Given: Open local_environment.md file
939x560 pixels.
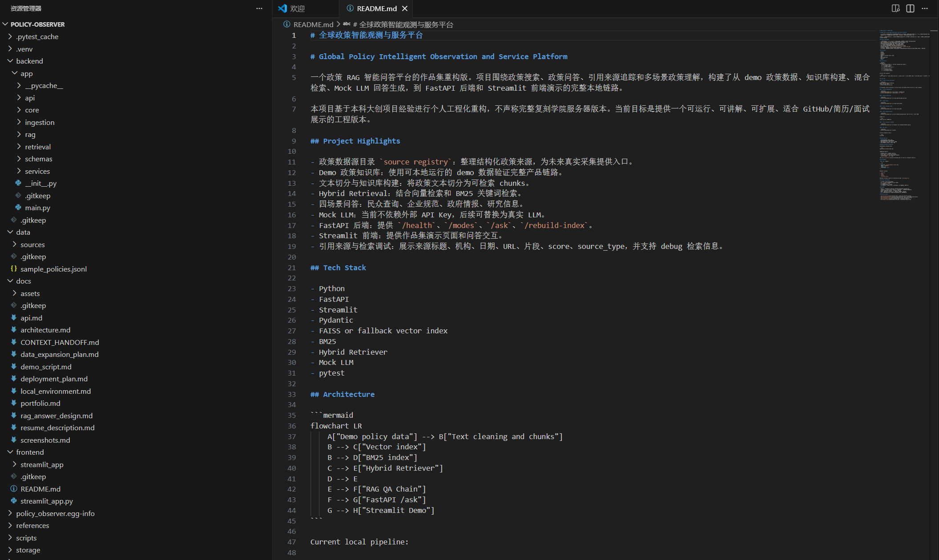Looking at the screenshot, I should (x=56, y=391).
